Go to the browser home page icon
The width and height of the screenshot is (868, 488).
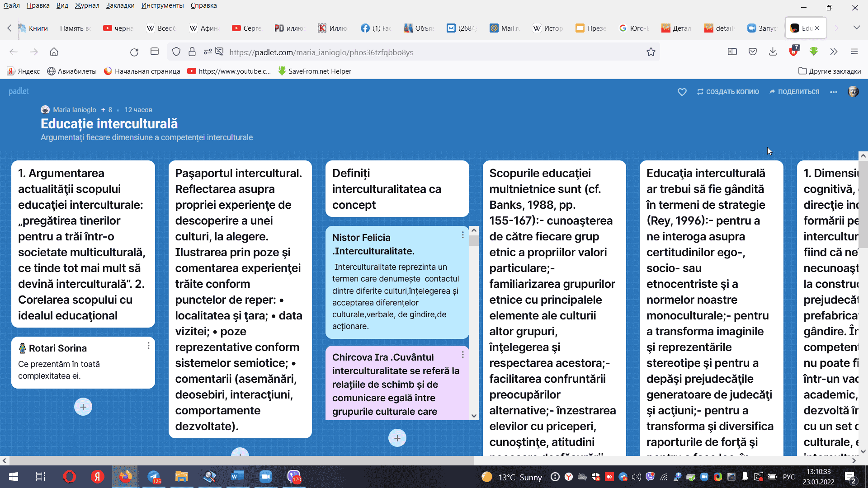pos(54,52)
